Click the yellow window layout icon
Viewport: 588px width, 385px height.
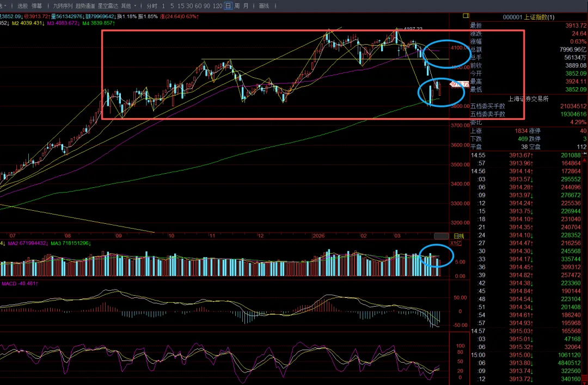click(x=465, y=16)
